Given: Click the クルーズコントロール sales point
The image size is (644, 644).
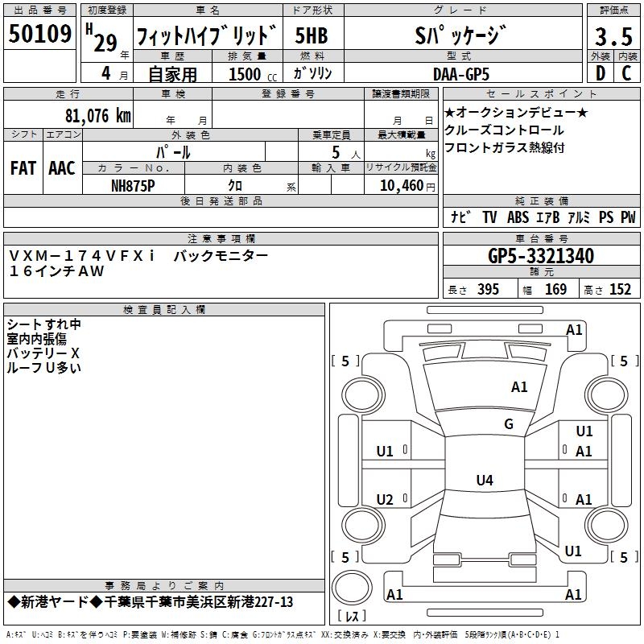Looking at the screenshot, I should click(504, 130).
